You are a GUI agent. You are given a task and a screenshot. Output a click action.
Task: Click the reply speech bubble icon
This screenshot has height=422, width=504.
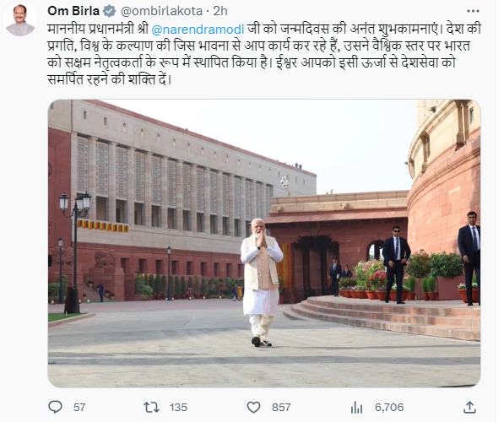55,407
